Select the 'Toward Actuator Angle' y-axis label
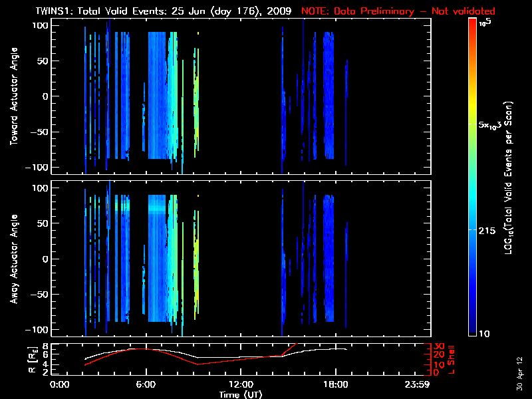532x399 pixels. (12, 96)
